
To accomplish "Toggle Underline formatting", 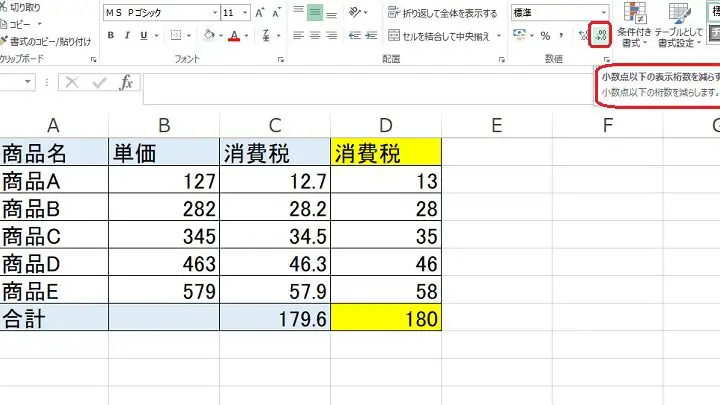I will 144,35.
